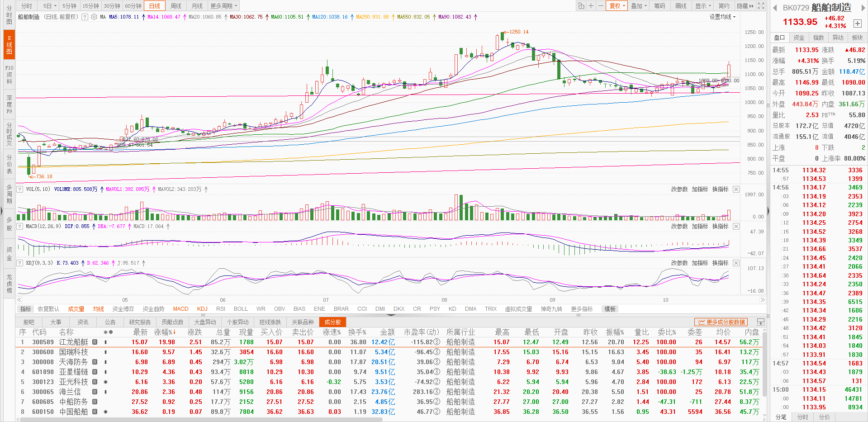868x422 pixels.
Task: Switch to the 周线 weekly chart tab
Action: pyautogui.click(x=176, y=6)
